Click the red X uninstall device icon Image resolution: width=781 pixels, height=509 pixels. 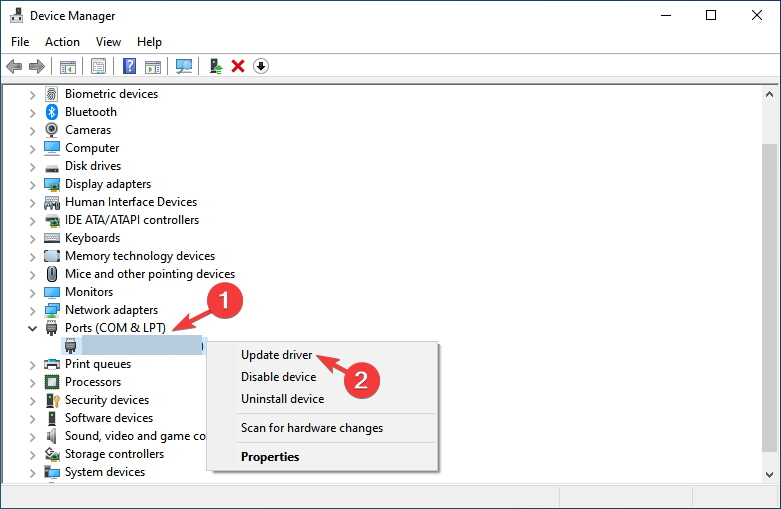pos(238,66)
